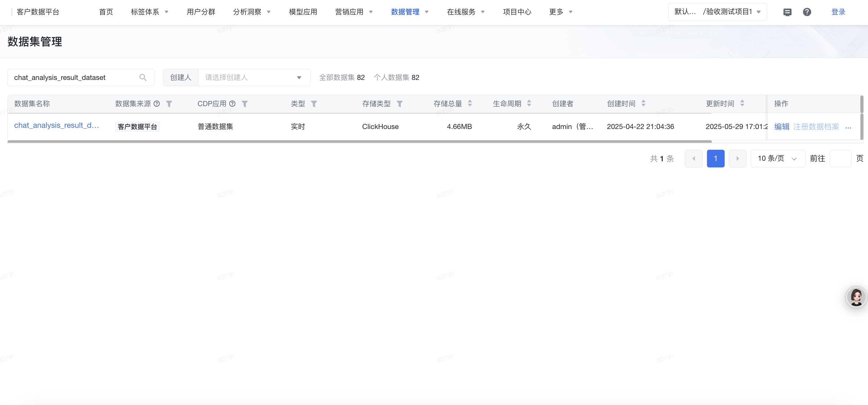Click 登录 link
The height and width of the screenshot is (405, 868).
point(838,12)
